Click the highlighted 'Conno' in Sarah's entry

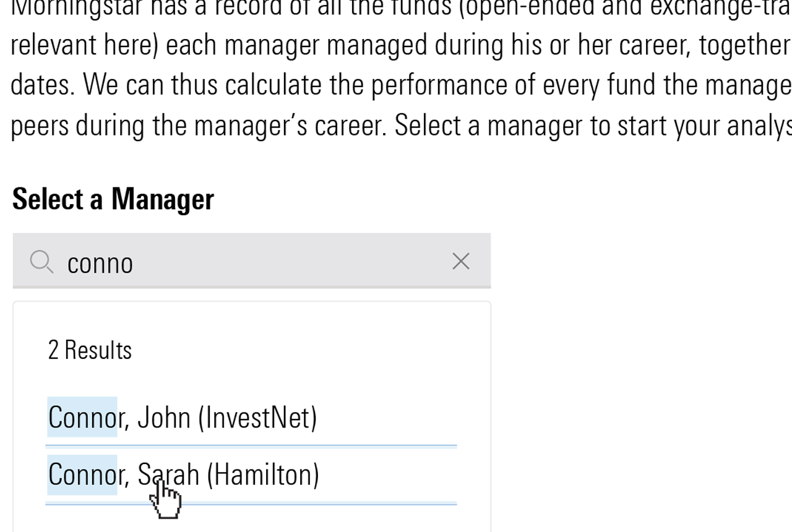click(x=82, y=475)
